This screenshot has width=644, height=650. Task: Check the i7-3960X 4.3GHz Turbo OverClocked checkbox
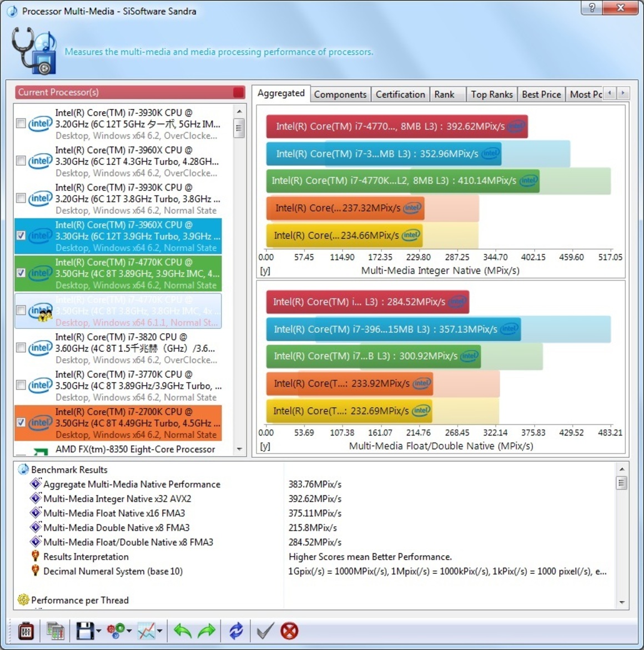point(21,161)
